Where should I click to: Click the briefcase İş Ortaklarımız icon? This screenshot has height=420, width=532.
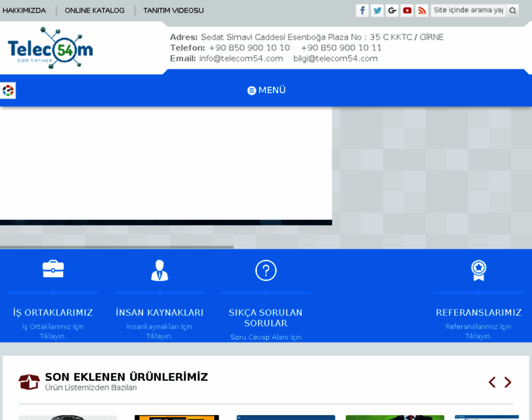tap(53, 269)
